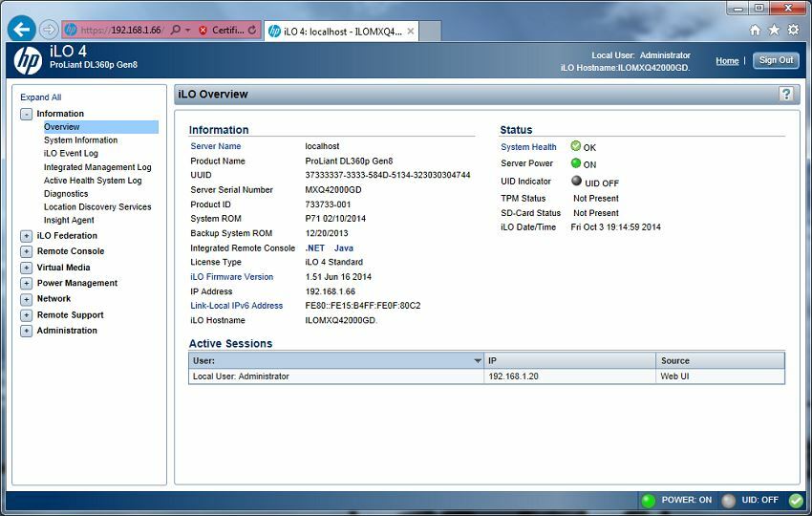Click the red certificate error icon
The image size is (812, 516).
[203, 30]
